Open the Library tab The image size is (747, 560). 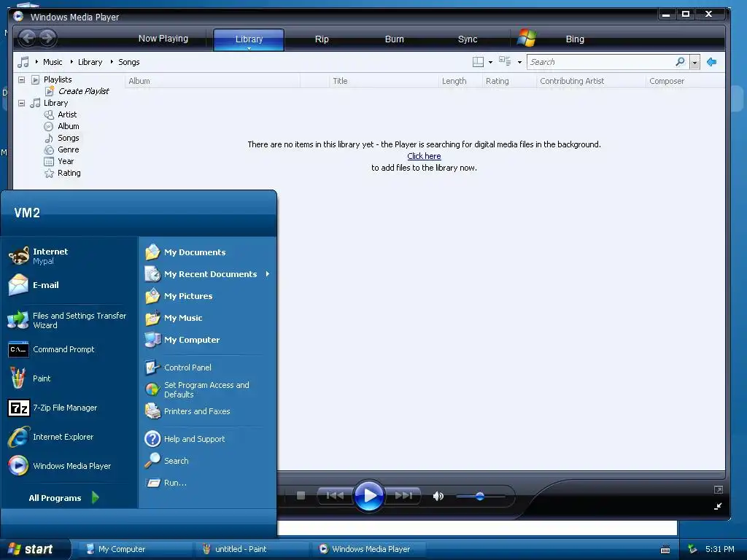click(249, 39)
